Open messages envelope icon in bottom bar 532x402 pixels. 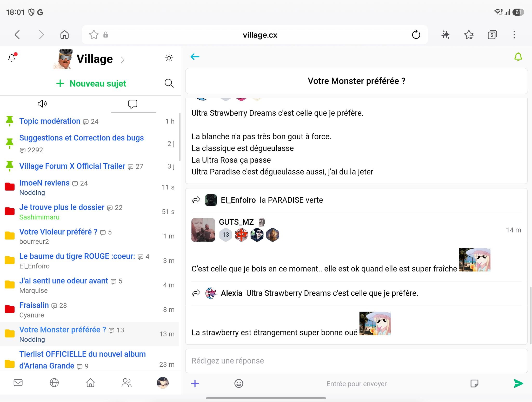(18, 382)
